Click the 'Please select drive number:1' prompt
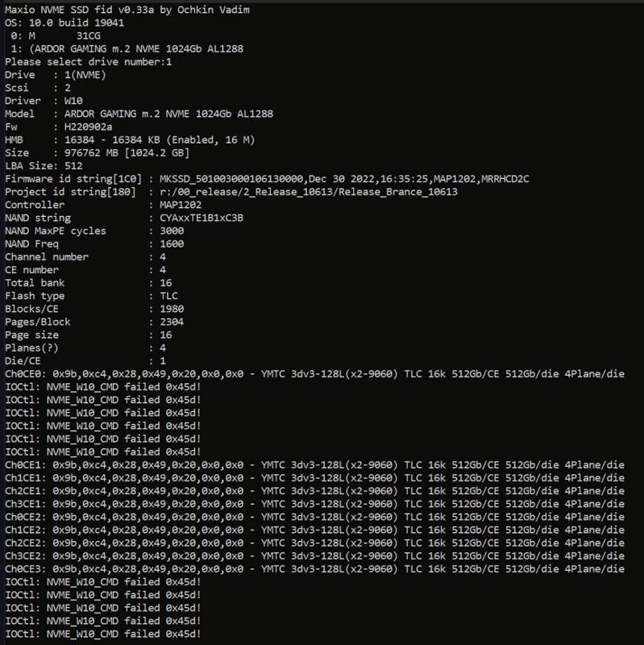This screenshot has height=645, width=644. click(x=89, y=62)
